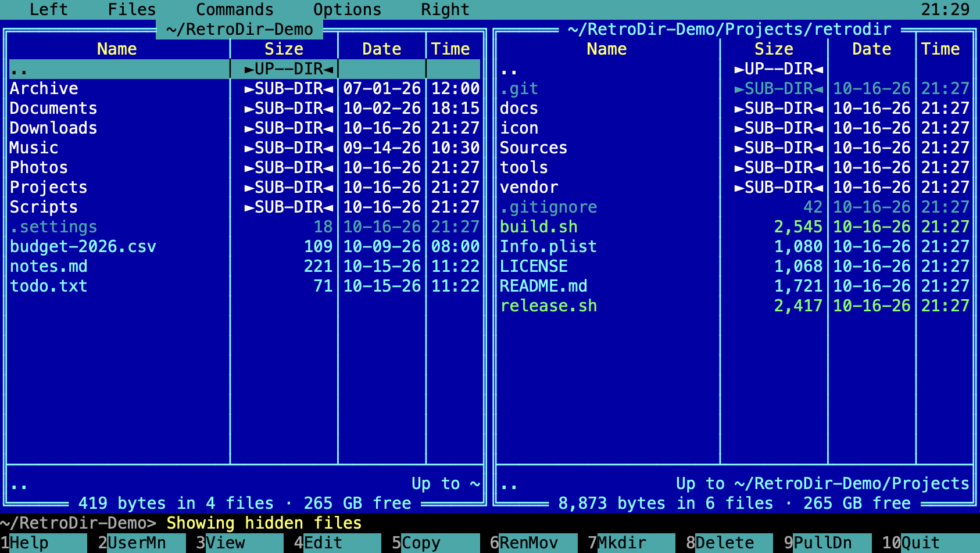Click the 4Edit function key button
This screenshot has height=553, width=980.
coord(338,543)
